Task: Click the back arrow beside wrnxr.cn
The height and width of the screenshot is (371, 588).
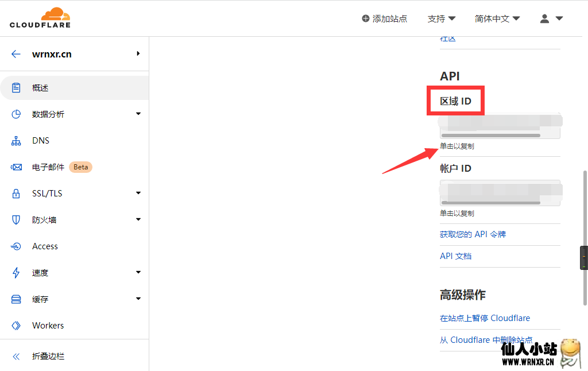Action: 16,54
